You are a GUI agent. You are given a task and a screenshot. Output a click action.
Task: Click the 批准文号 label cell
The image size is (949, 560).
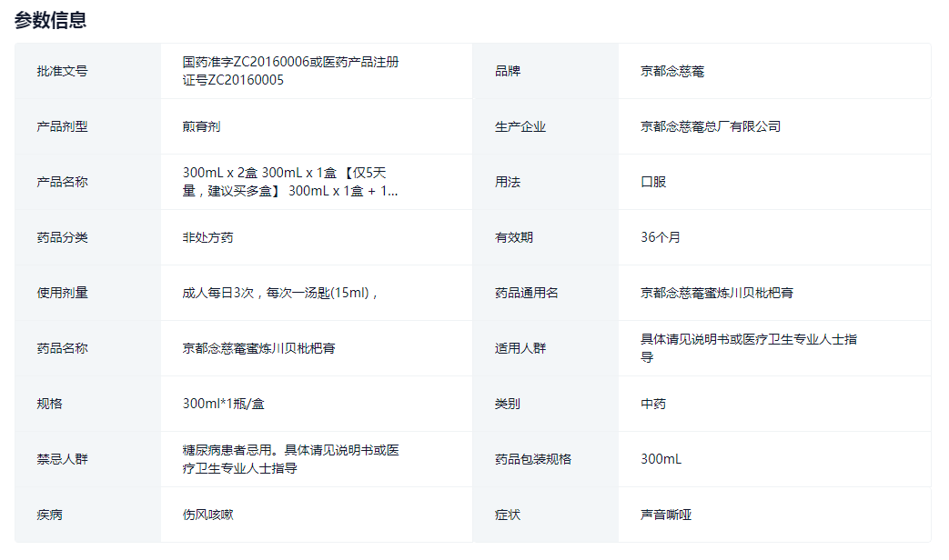point(62,71)
